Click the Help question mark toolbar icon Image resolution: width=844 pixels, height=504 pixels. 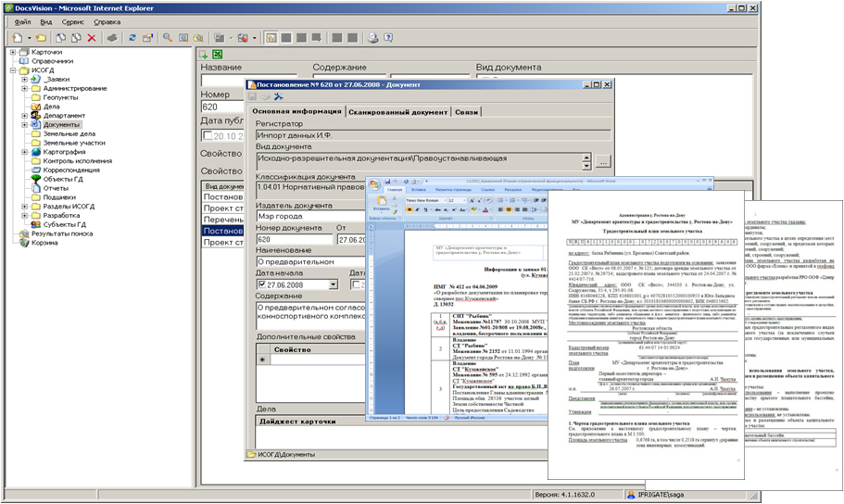coord(388,38)
